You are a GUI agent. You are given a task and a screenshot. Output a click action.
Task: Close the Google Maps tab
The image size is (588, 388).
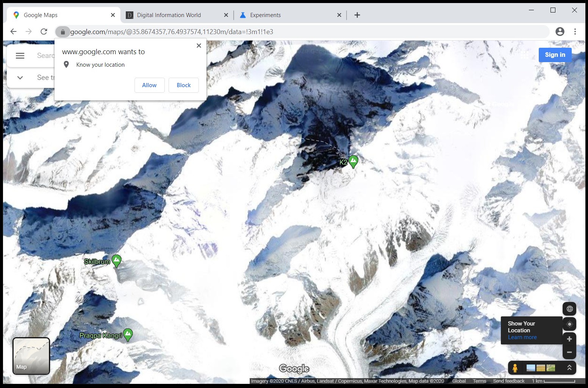pyautogui.click(x=113, y=15)
